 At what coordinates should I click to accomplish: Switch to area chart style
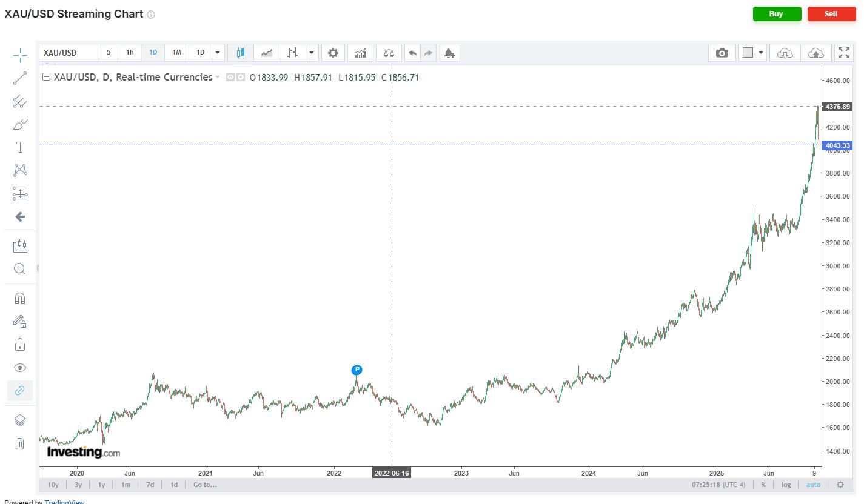click(267, 53)
